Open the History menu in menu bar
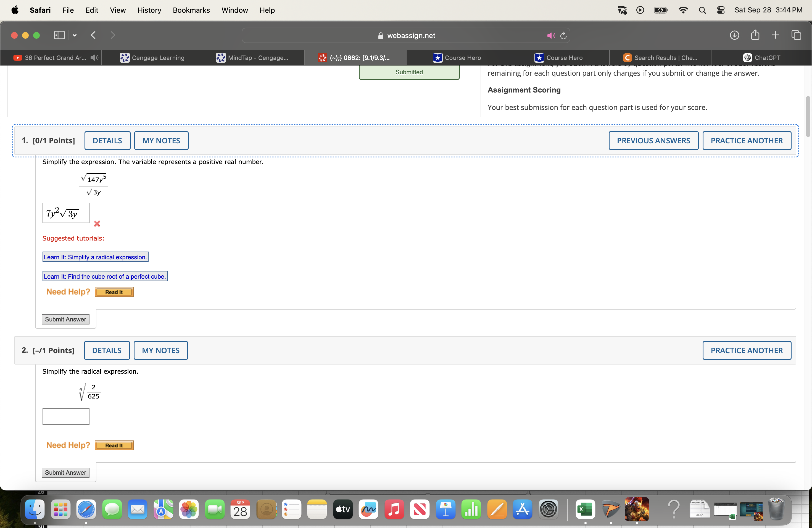Screen dimensions: 812x528 (149, 10)
